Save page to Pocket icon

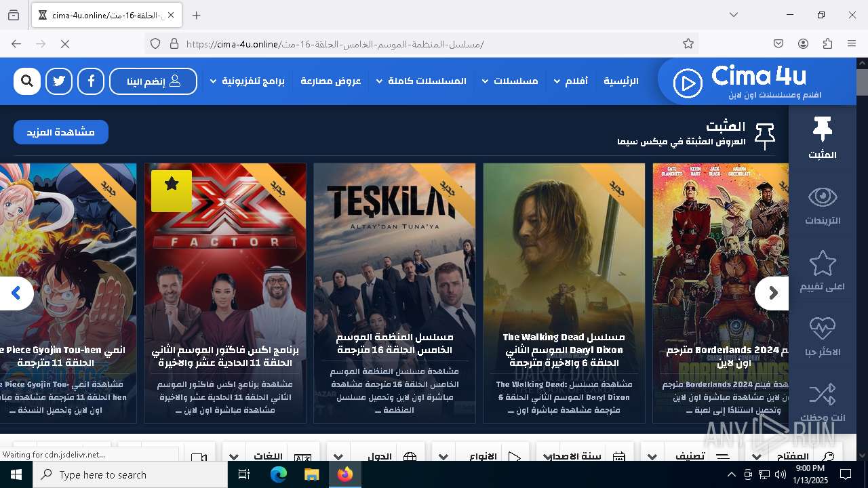[778, 44]
